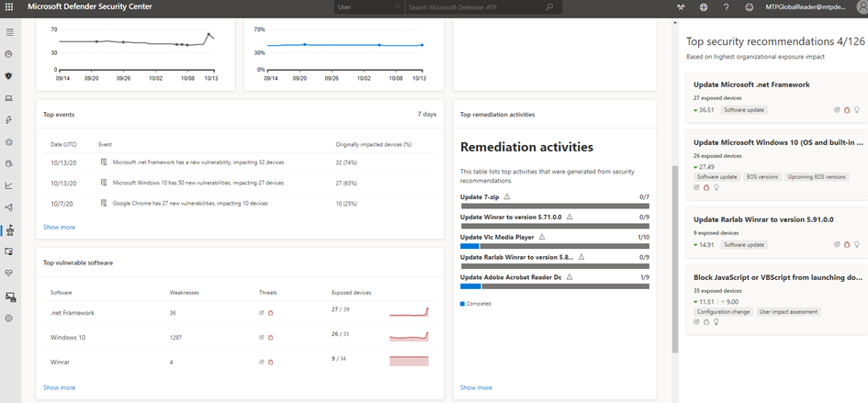
Task: Open the community center people icon
Action: [681, 7]
